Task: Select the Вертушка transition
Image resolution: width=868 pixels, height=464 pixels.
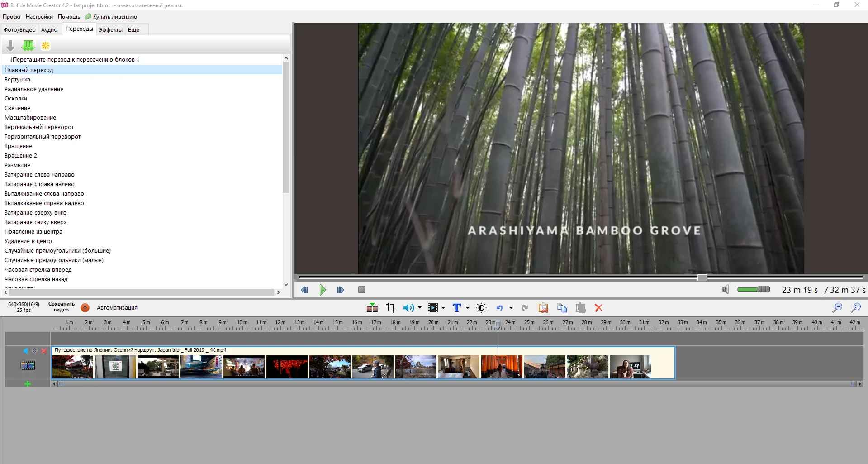Action: [142, 79]
